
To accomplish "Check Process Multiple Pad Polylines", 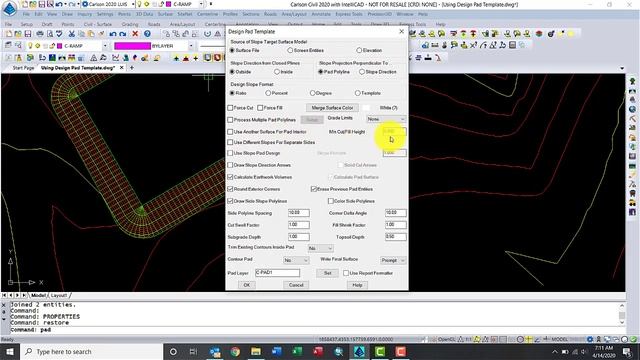I will tap(230, 120).
